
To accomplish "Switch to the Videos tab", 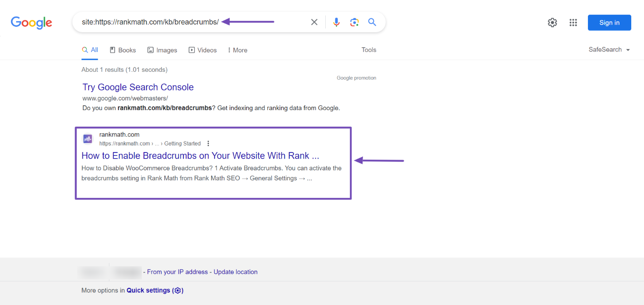I will 203,50.
